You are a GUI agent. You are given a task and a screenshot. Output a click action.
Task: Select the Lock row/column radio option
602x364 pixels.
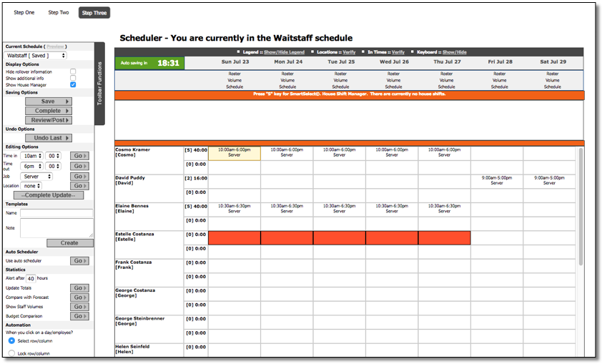point(11,353)
